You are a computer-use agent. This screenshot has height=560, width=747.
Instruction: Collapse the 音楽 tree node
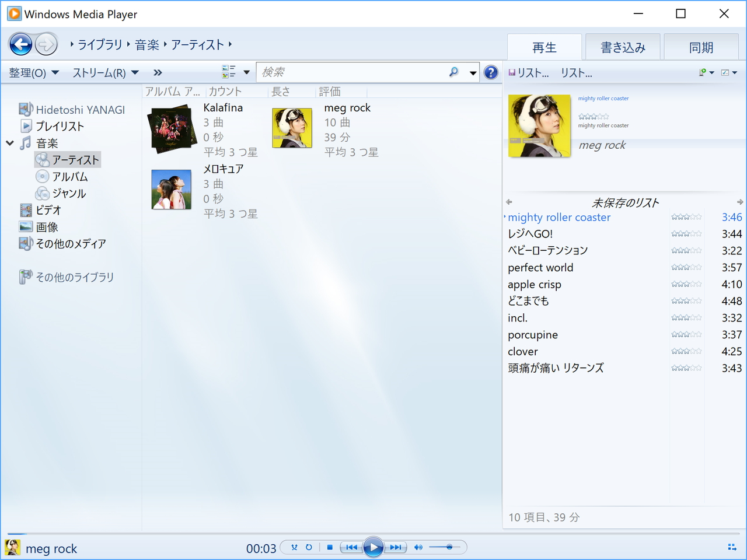click(9, 142)
